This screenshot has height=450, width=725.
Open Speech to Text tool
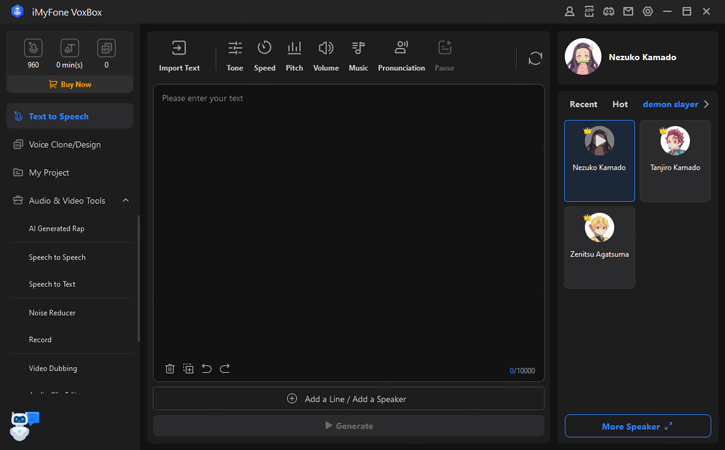coord(52,284)
